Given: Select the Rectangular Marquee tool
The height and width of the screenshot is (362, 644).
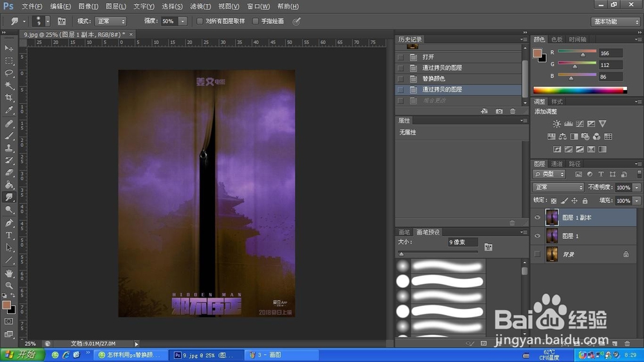Looking at the screenshot, I should (8, 61).
